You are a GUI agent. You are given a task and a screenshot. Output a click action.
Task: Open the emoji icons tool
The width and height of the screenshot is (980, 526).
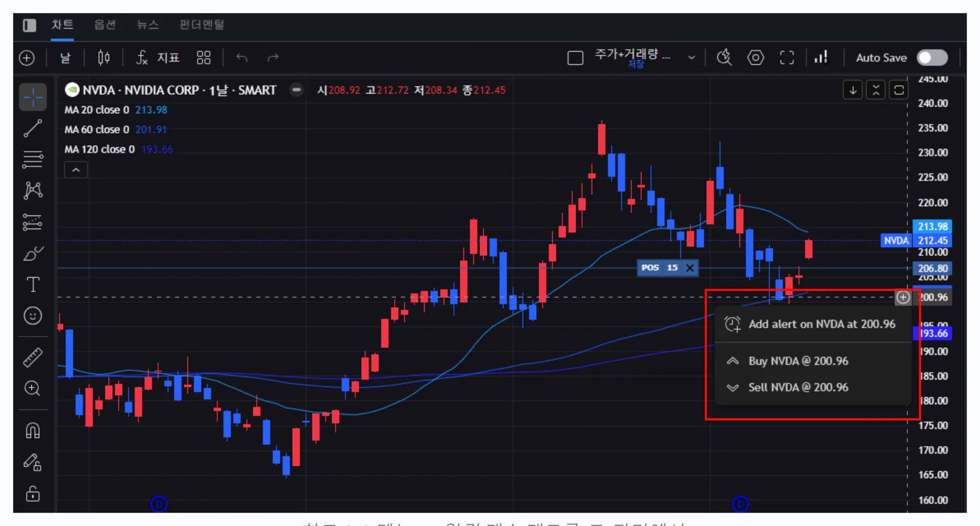point(33,316)
